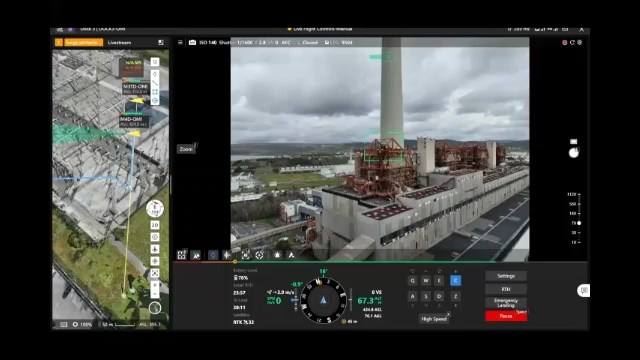Open the camera hamburger menu

[180, 42]
